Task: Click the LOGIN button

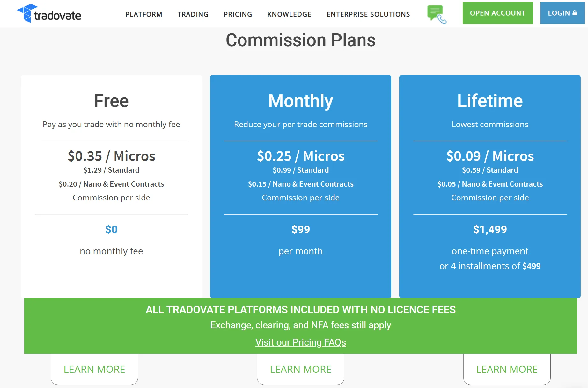Action: click(562, 13)
